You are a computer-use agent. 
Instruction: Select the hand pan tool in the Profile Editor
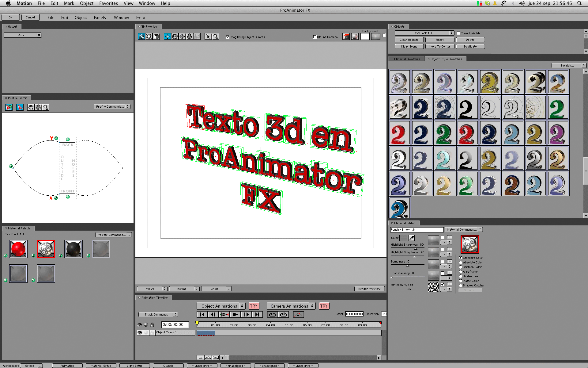point(31,107)
